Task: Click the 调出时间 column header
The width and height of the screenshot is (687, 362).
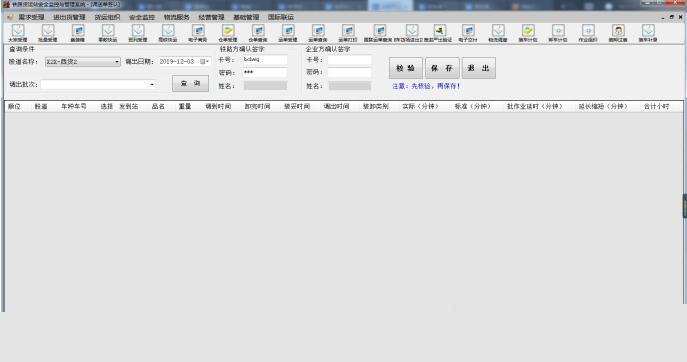Action: pyautogui.click(x=336, y=106)
